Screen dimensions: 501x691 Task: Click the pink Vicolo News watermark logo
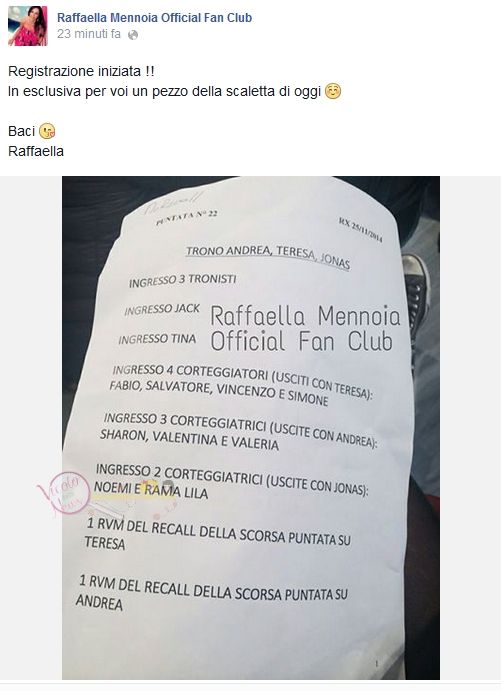tap(64, 494)
